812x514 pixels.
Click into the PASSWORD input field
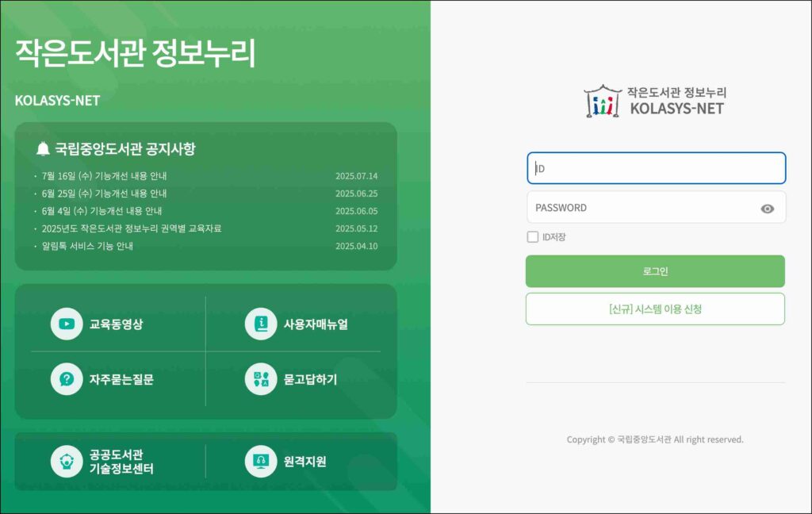point(656,207)
